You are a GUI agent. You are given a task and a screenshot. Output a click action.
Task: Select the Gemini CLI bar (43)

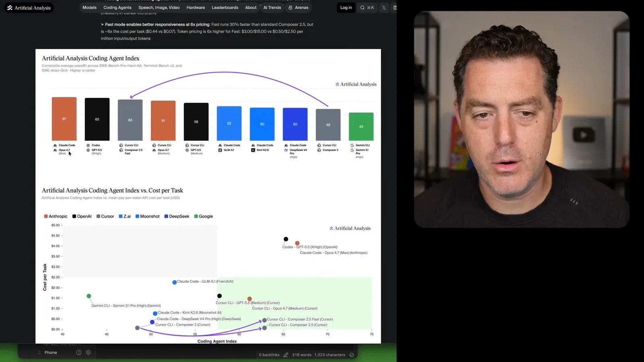click(361, 126)
